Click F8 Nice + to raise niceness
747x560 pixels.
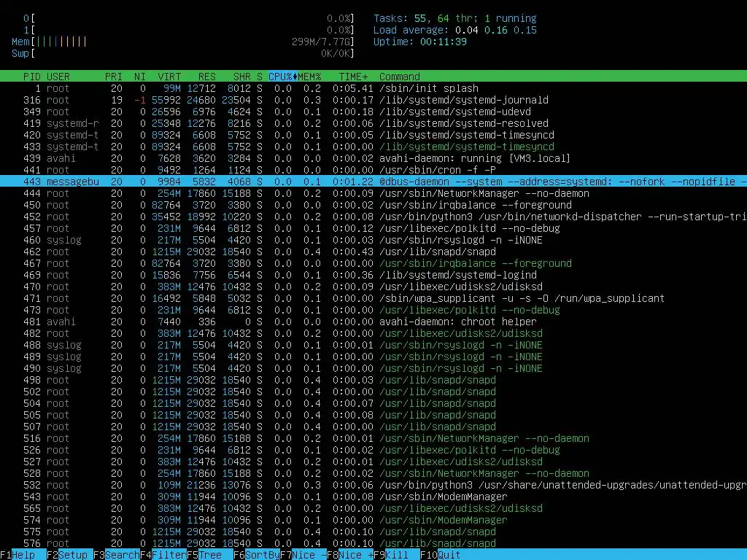click(x=350, y=555)
